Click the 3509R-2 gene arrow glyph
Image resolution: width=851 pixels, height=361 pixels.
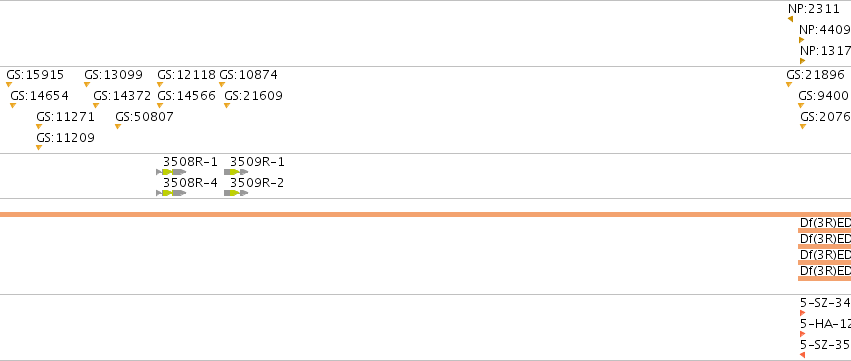coord(236,193)
